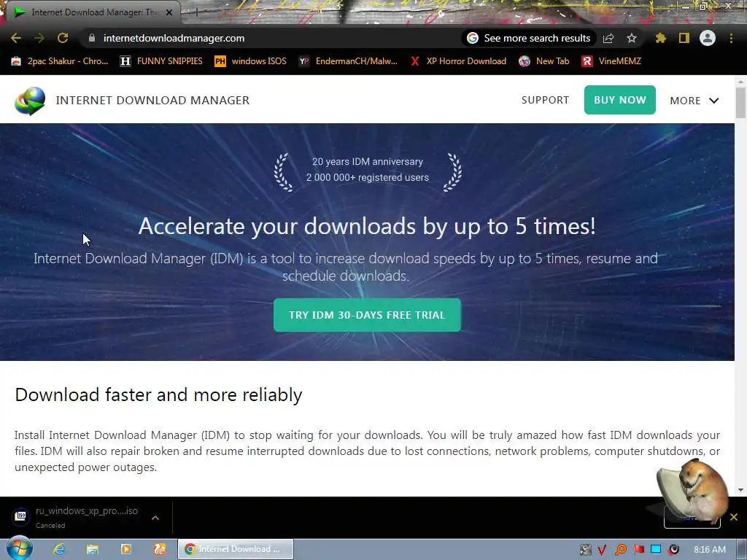
Task: Open the Action Center flag tray icon
Action: coord(638,550)
